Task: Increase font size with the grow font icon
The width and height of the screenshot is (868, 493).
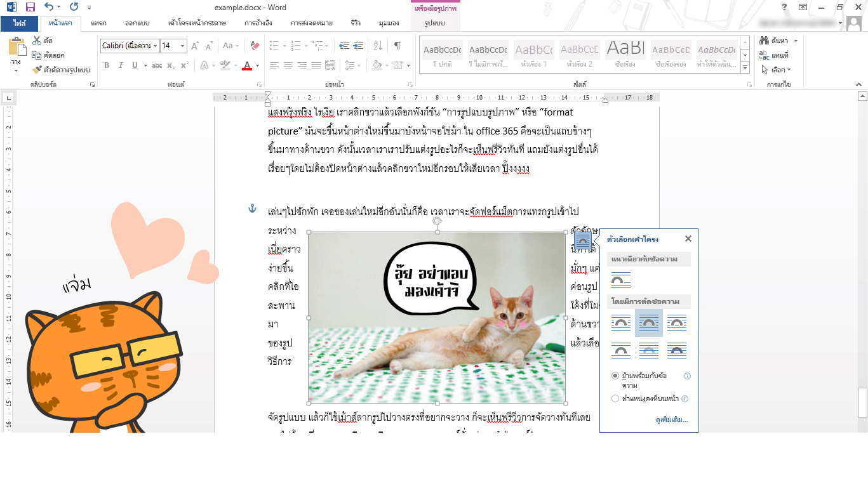Action: click(195, 46)
